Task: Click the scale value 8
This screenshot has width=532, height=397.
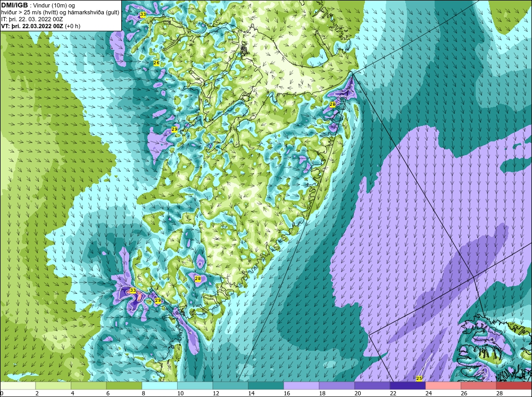Action: (x=143, y=393)
